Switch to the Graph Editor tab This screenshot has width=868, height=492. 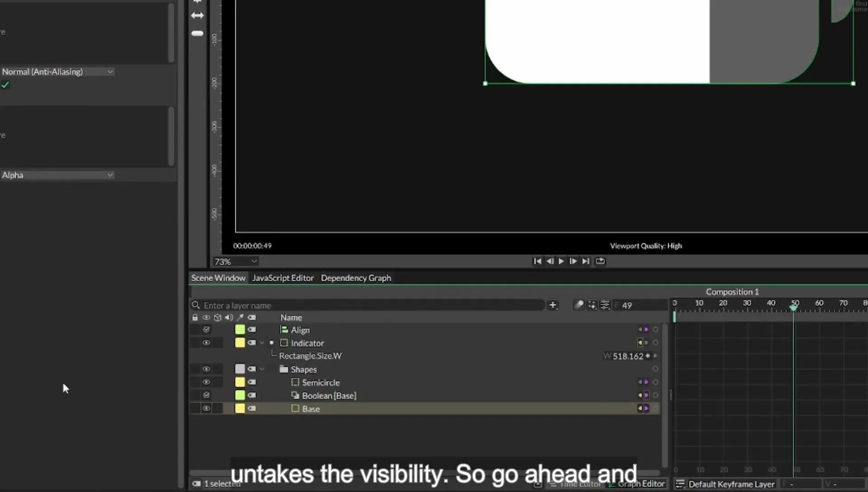click(637, 484)
